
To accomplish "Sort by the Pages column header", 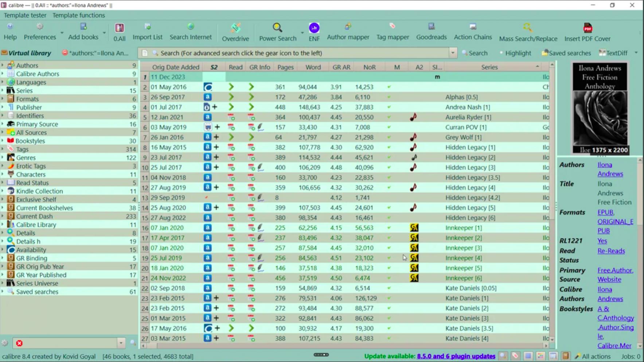I will click(x=285, y=67).
